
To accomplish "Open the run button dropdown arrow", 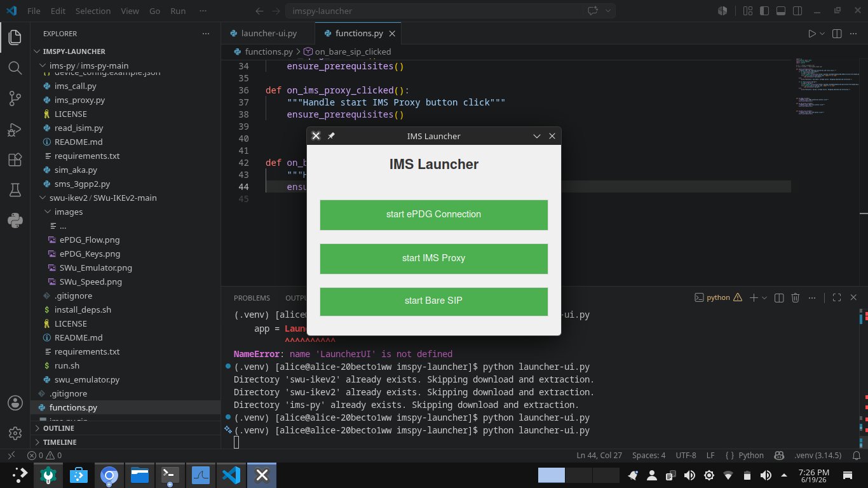I will 822,34.
